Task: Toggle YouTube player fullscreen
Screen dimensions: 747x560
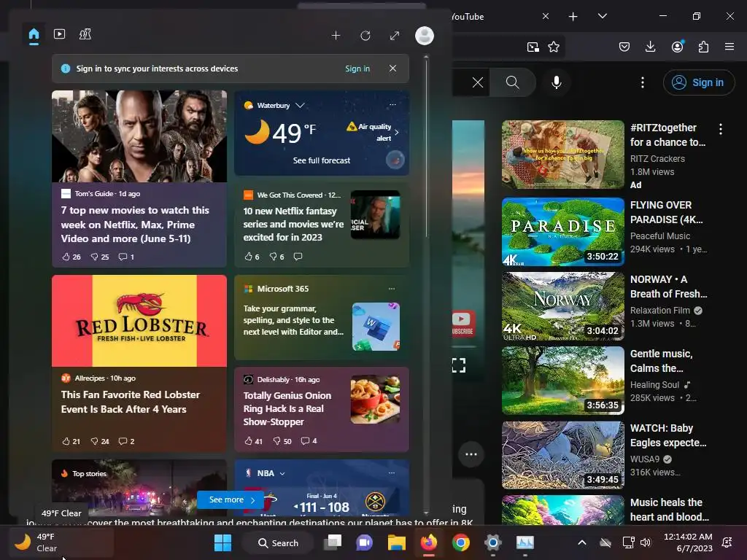Action: coord(458,365)
